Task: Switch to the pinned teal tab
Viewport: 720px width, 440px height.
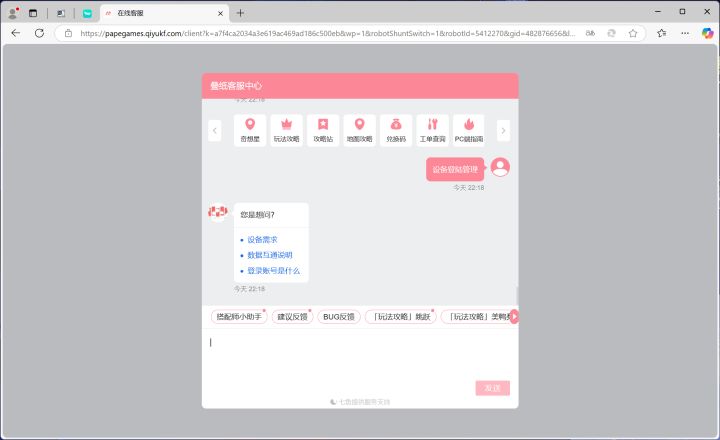Action: point(87,13)
